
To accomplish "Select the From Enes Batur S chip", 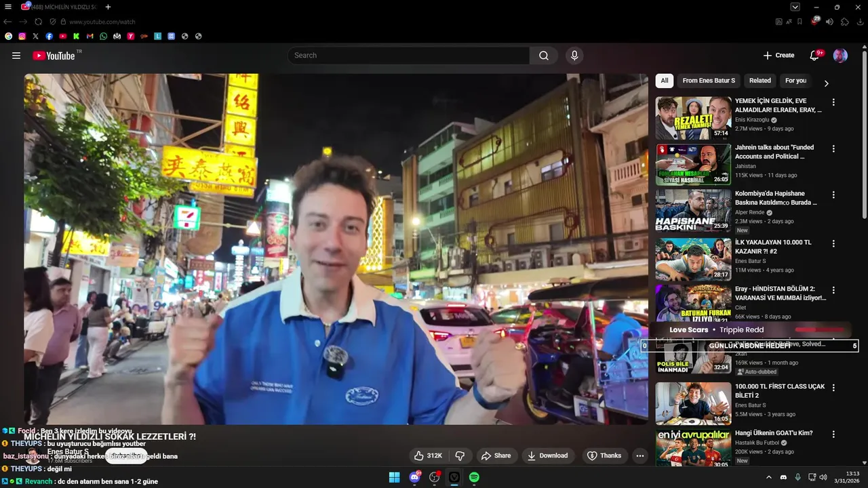I will 709,81.
